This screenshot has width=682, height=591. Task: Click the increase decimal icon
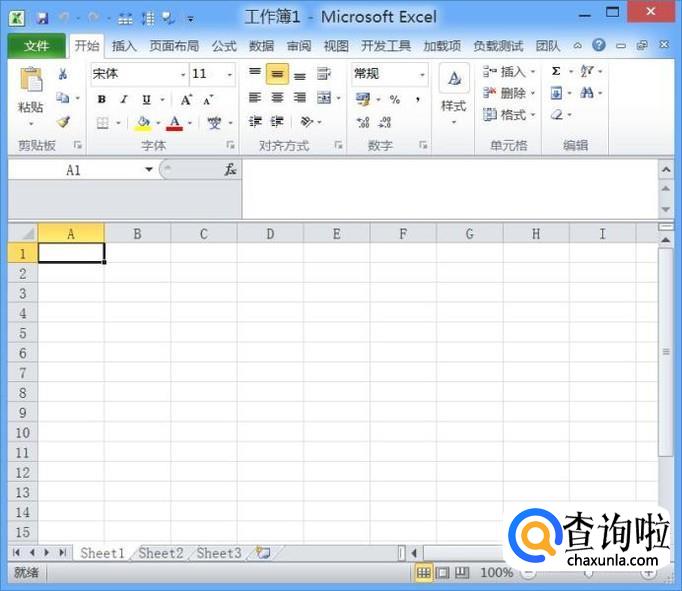coord(363,122)
